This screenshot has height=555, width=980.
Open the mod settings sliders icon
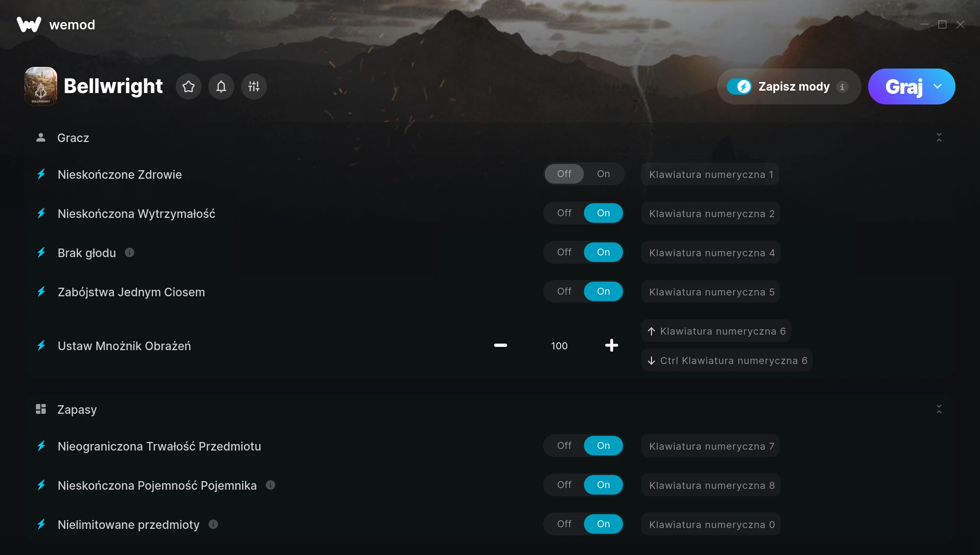tap(254, 87)
